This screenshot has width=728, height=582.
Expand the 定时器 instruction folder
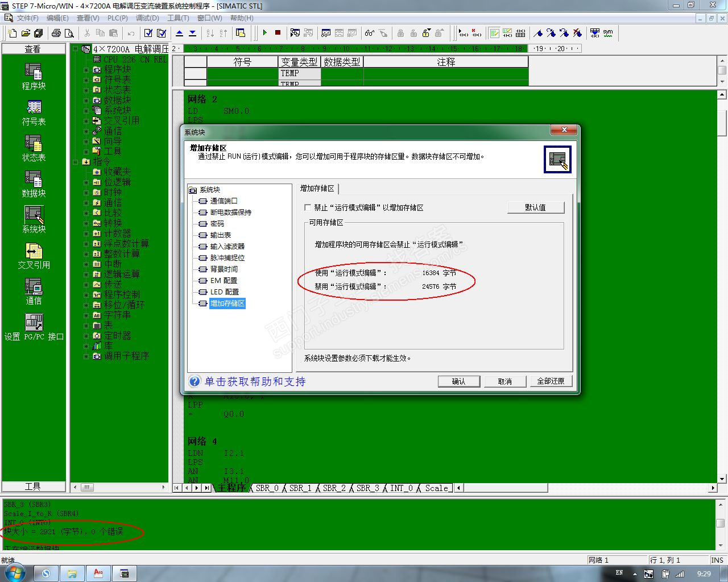[86, 336]
